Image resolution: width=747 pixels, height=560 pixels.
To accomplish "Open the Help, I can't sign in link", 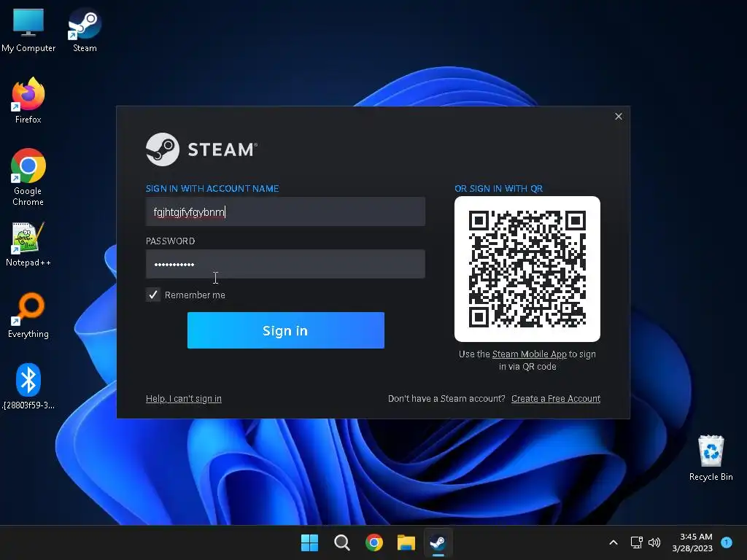I will [x=183, y=399].
